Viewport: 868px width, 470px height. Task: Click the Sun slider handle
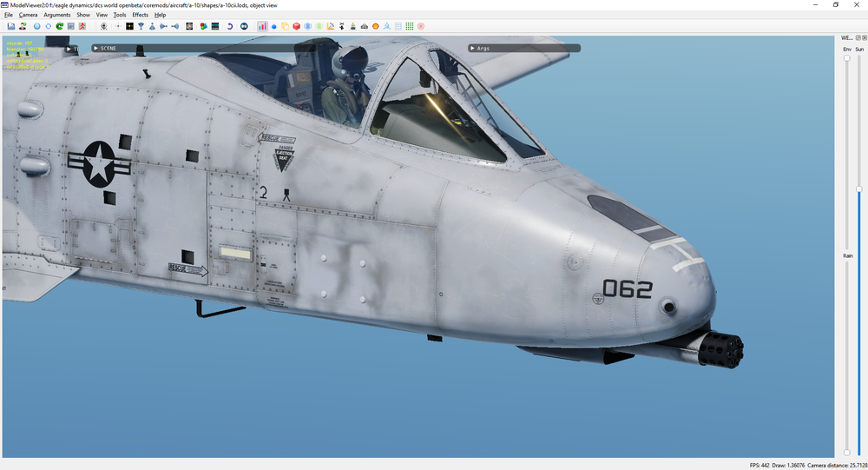coord(859,189)
